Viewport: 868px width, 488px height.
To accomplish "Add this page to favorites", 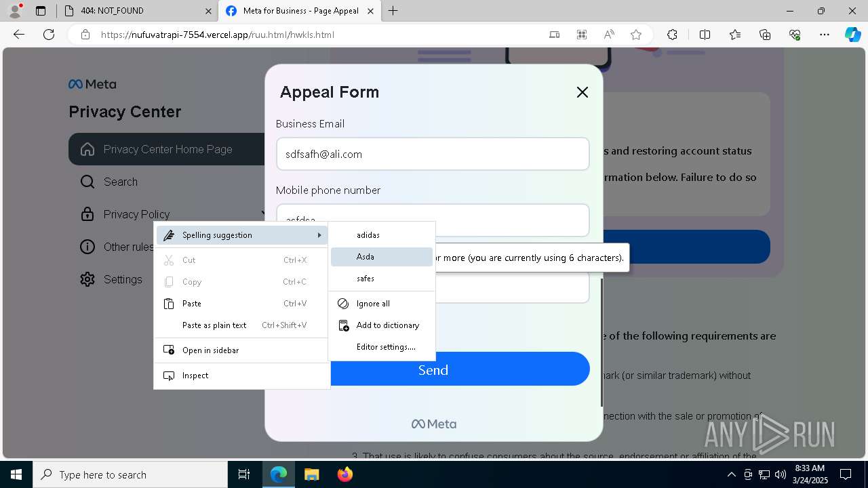I will pos(636,35).
